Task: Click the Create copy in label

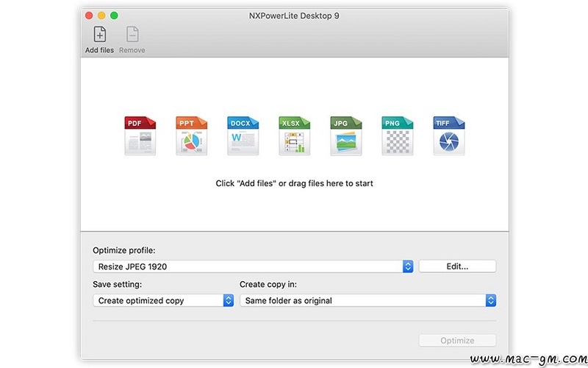Action: pos(268,284)
